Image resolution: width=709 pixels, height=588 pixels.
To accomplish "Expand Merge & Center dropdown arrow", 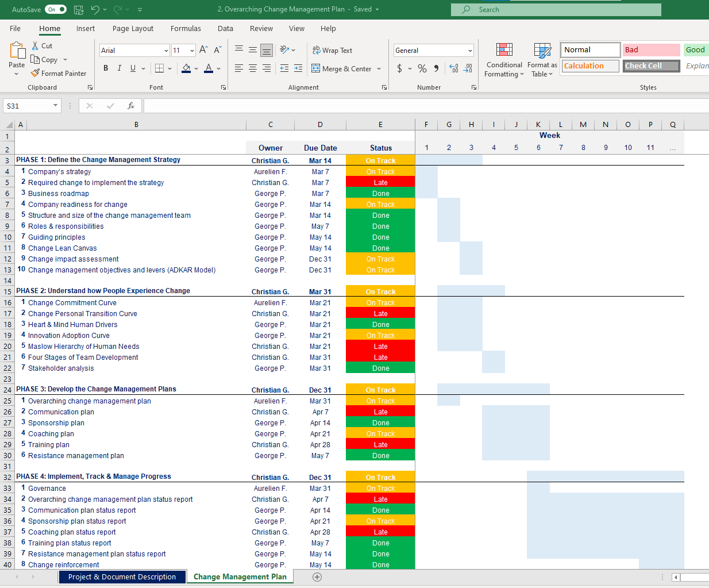I will click(x=379, y=68).
